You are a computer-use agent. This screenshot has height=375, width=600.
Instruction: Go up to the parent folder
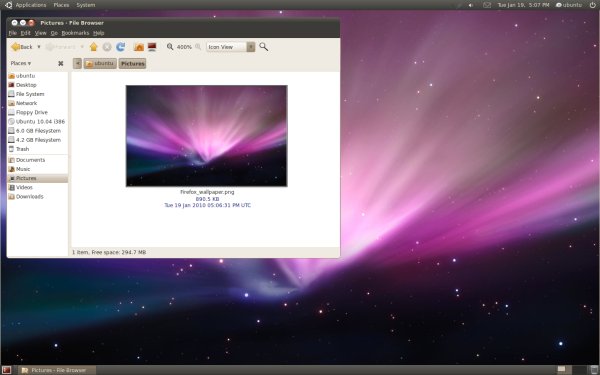94,47
